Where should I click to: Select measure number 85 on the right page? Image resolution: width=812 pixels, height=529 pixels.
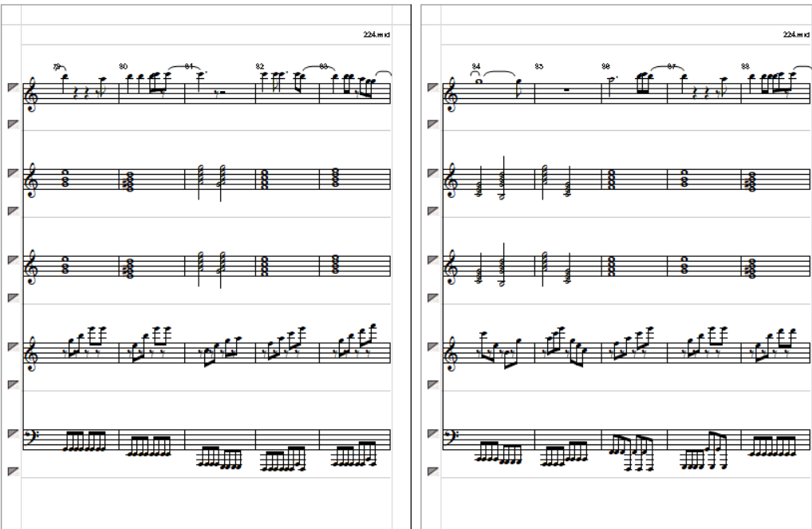(539, 66)
